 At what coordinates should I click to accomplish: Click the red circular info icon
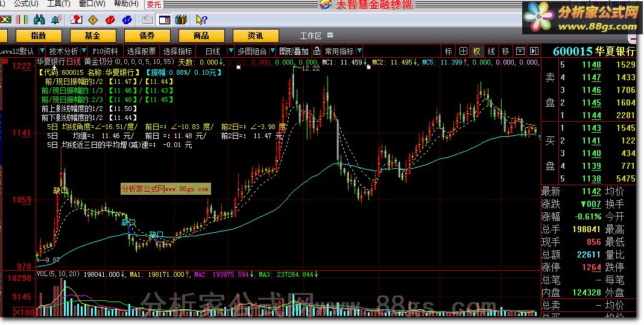[x=110, y=19]
